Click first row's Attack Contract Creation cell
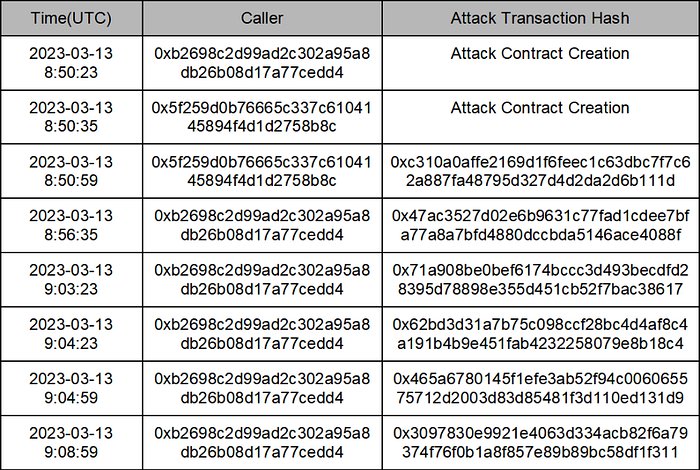This screenshot has height=470, width=700. pos(540,54)
